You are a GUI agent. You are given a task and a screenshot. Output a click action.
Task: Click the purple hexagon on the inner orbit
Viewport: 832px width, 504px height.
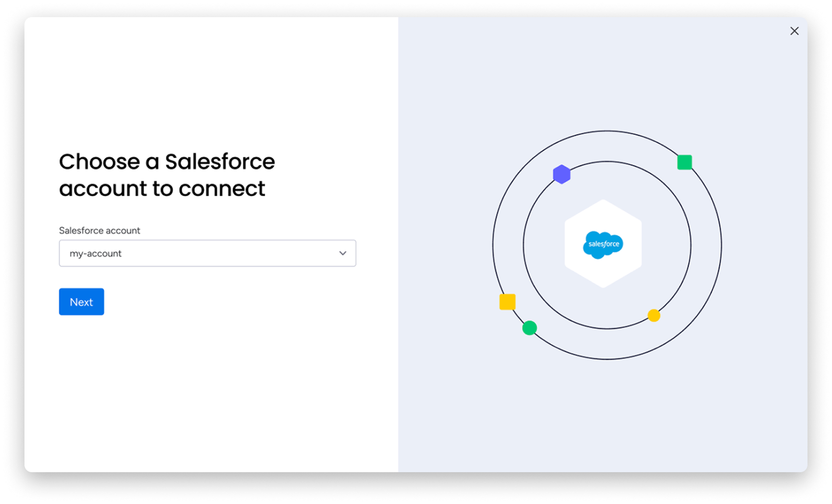click(x=562, y=174)
